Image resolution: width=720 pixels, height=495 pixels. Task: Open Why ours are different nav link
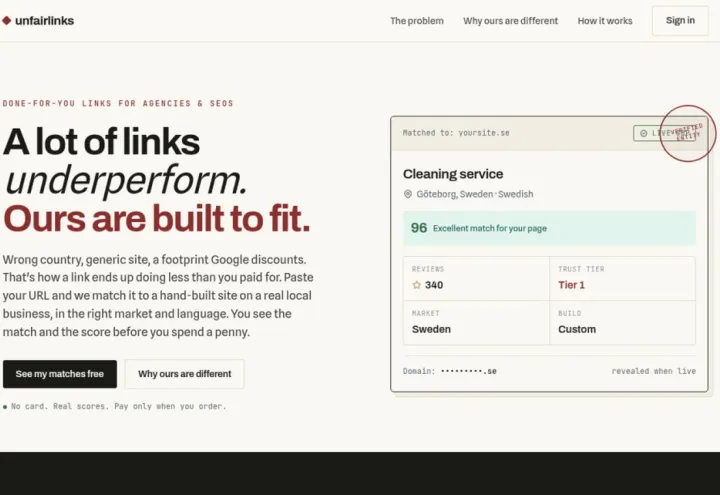(510, 21)
